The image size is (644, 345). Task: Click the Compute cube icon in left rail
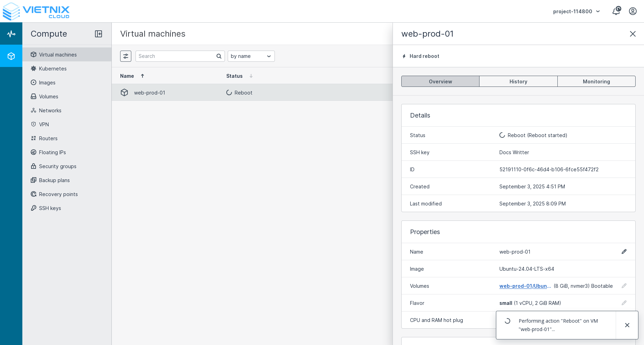coord(11,56)
